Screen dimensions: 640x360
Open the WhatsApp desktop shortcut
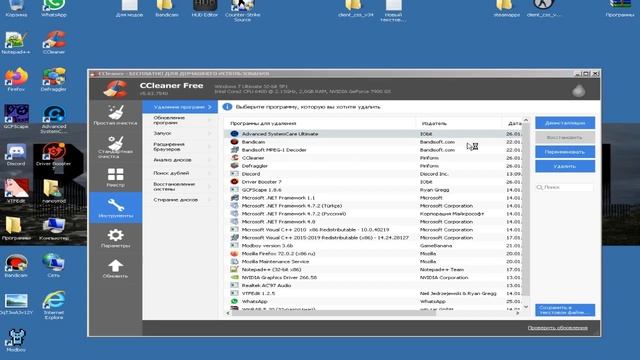point(53,8)
